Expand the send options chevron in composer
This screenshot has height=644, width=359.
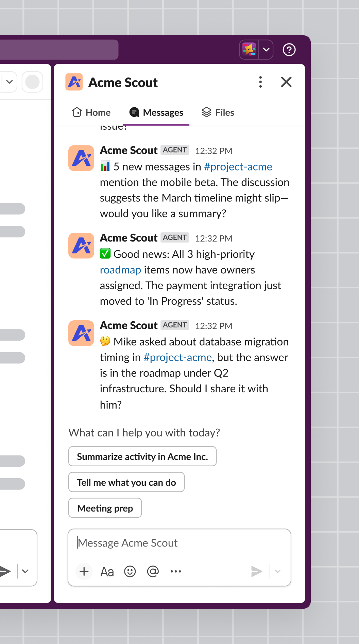point(278,571)
